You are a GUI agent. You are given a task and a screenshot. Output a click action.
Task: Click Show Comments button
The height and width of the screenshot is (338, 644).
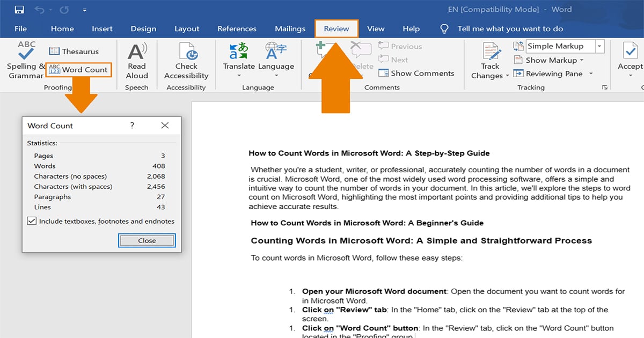(416, 74)
